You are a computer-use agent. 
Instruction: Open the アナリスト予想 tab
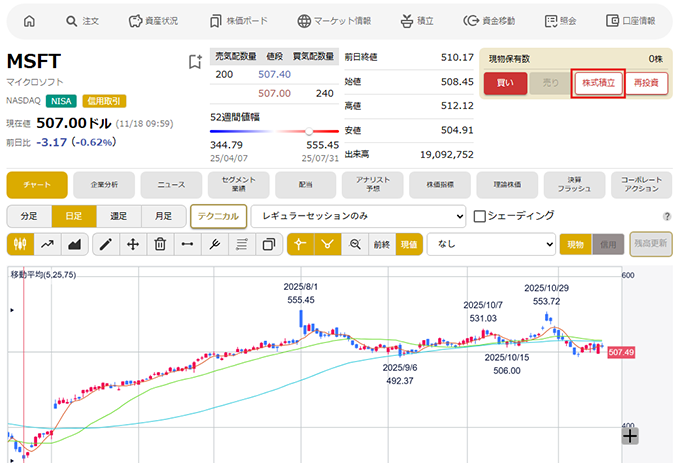click(x=373, y=185)
